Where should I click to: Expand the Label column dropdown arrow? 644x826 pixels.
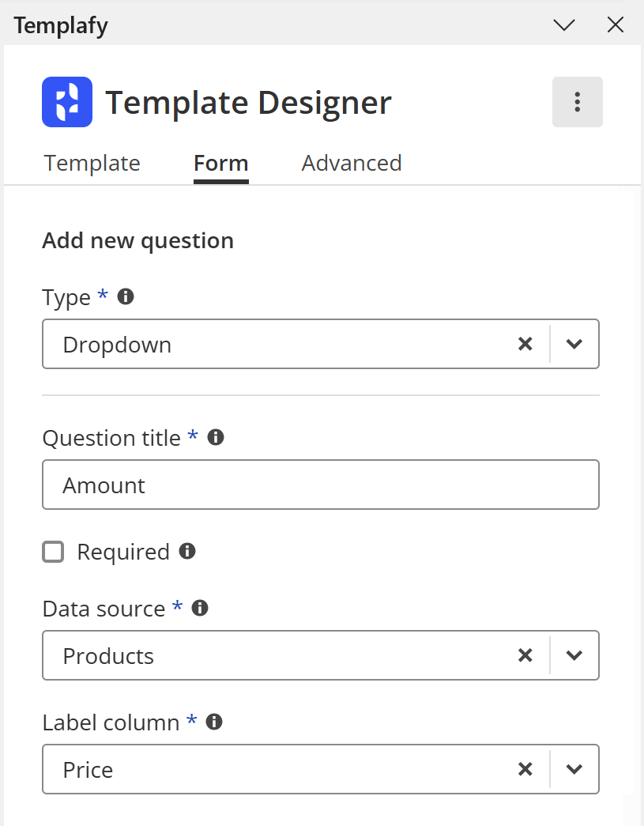pyautogui.click(x=574, y=769)
